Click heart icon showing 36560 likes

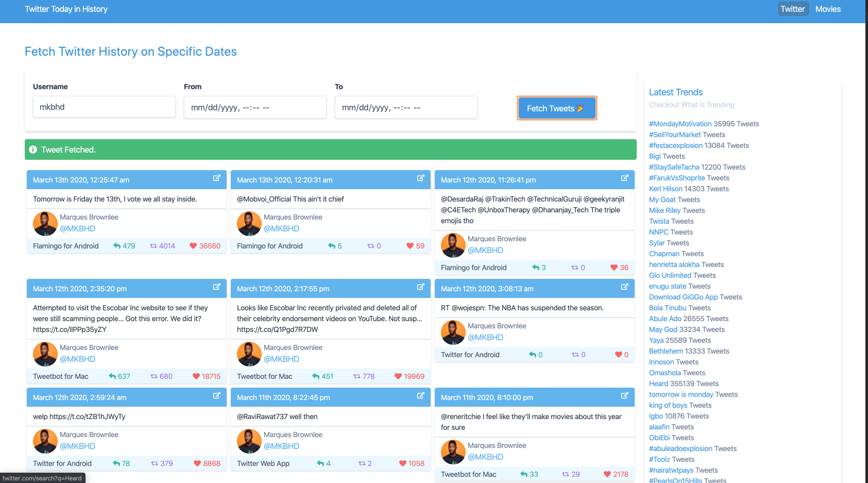click(193, 246)
